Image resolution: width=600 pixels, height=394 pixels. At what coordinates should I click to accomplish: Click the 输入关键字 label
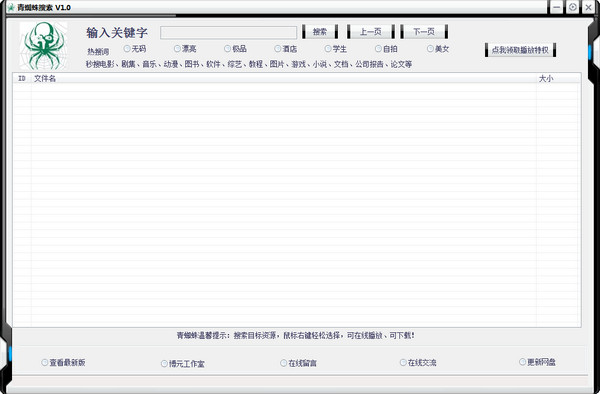click(117, 33)
